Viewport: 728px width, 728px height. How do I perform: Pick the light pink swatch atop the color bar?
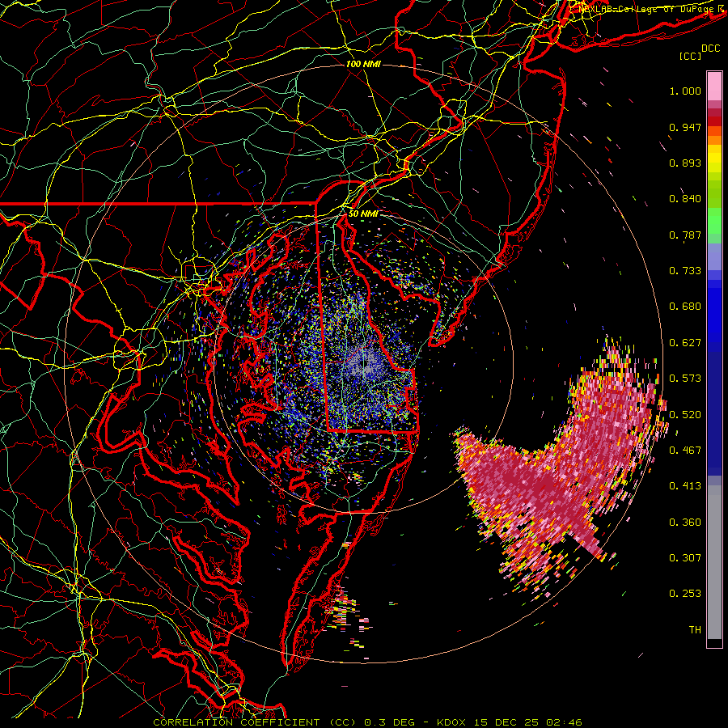[714, 86]
